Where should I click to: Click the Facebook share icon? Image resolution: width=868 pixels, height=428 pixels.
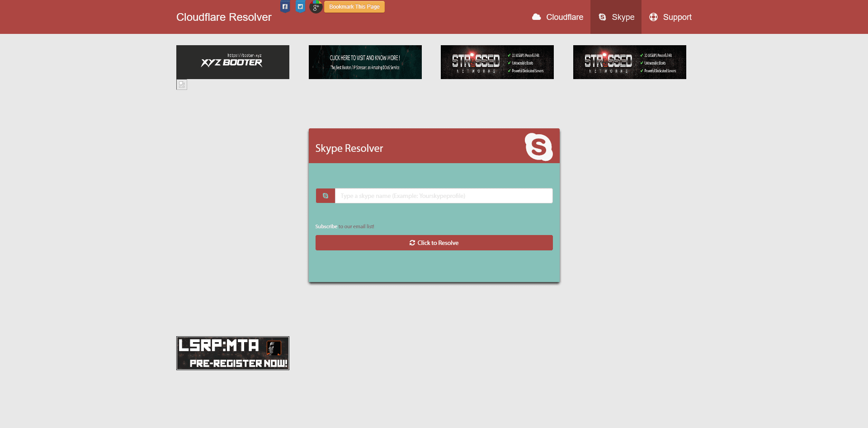click(x=285, y=6)
